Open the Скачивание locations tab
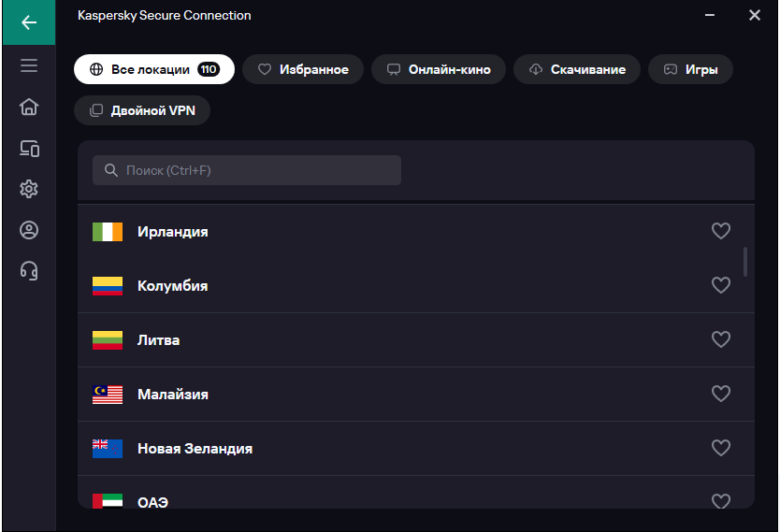This screenshot has width=780, height=532. [x=577, y=69]
